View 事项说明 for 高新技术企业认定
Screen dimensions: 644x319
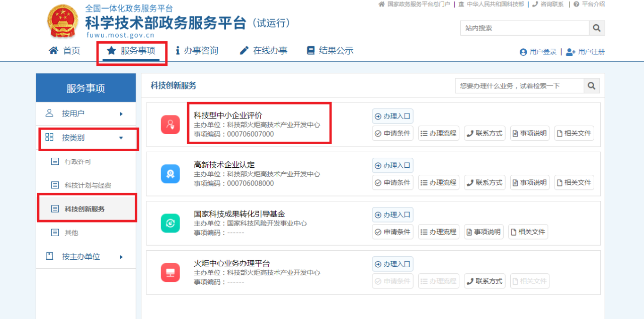pos(530,182)
